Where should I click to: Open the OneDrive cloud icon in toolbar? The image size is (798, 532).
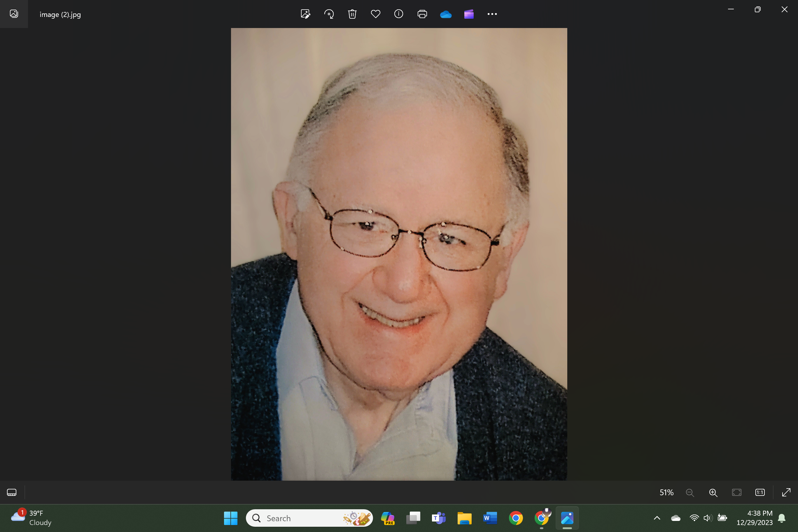[445, 14]
